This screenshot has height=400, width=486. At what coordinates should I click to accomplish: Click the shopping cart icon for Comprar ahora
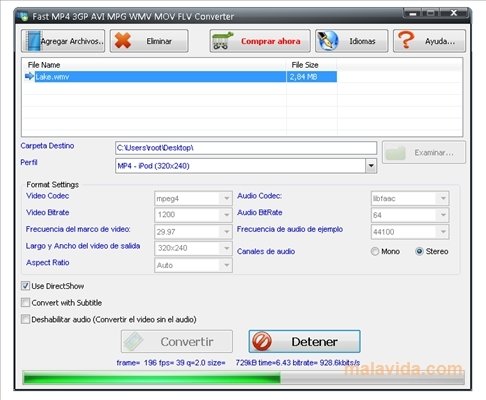coord(222,41)
